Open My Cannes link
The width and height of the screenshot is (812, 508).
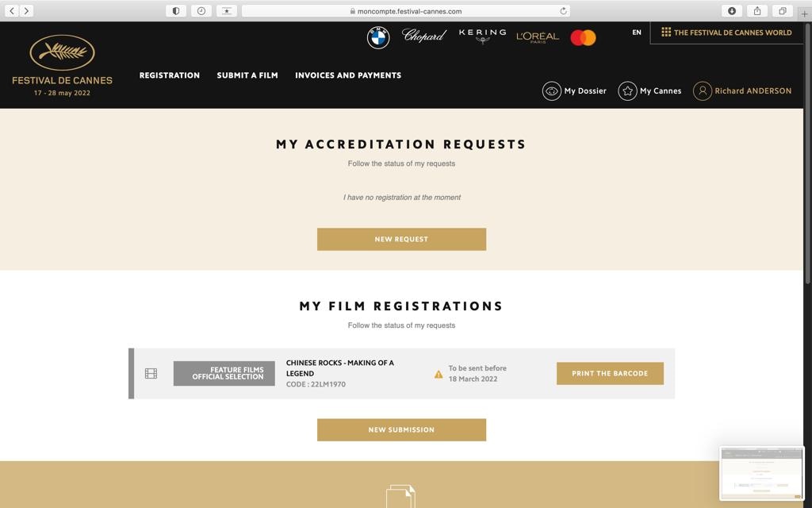[x=661, y=90]
